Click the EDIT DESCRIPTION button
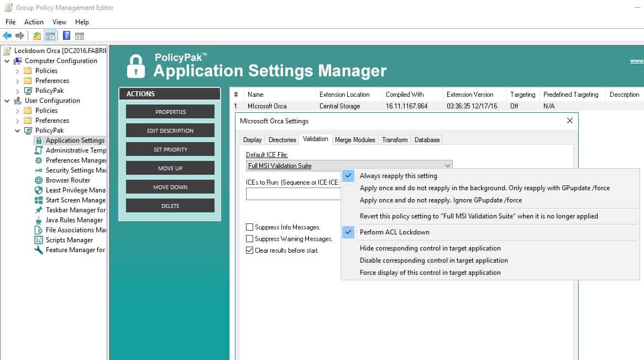The width and height of the screenshot is (644, 360). coord(170,131)
